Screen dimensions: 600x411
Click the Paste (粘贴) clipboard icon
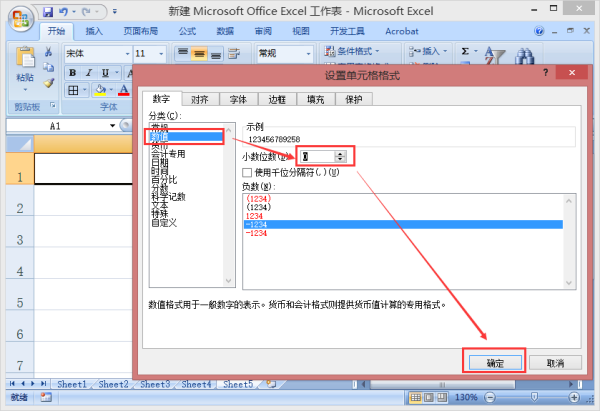coord(25,57)
